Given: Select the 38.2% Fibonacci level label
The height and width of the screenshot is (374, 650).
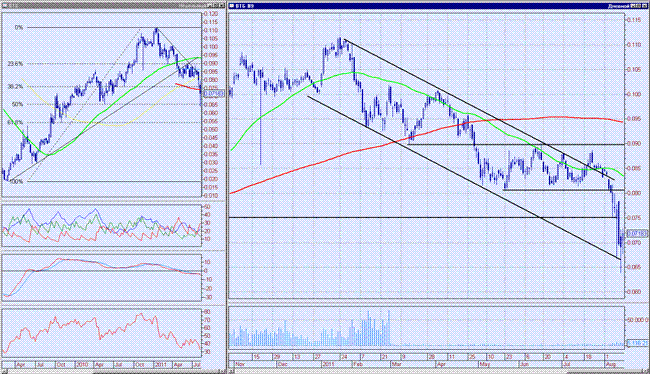Looking at the screenshot, I should point(15,86).
